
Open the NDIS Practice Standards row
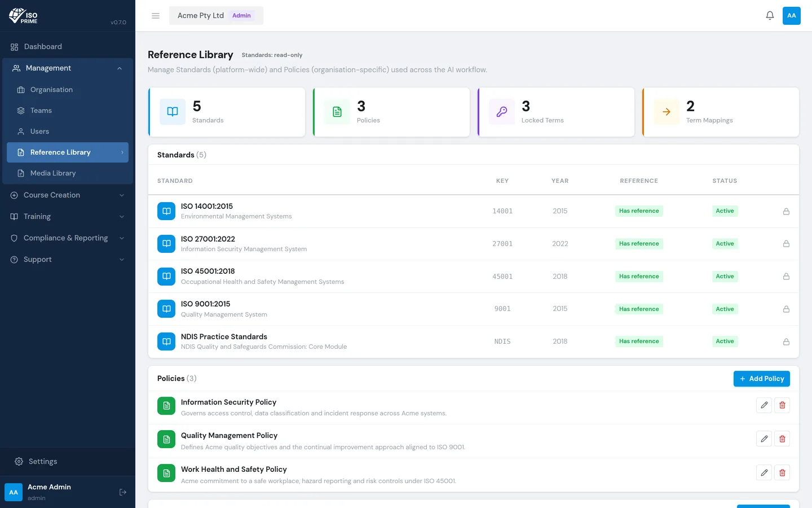474,341
